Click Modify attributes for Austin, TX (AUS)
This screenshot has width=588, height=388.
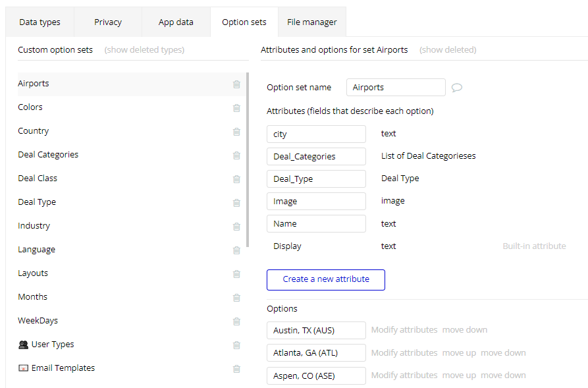pyautogui.click(x=404, y=330)
